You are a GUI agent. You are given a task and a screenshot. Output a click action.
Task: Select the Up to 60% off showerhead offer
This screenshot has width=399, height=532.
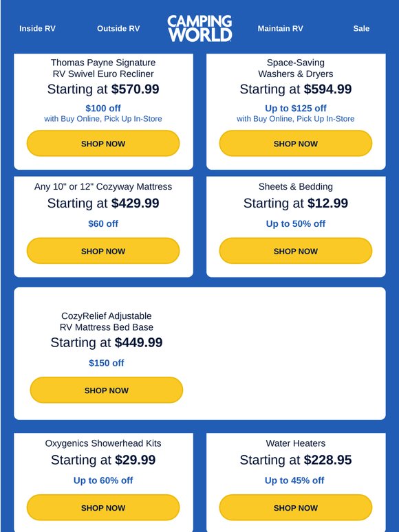tap(103, 480)
